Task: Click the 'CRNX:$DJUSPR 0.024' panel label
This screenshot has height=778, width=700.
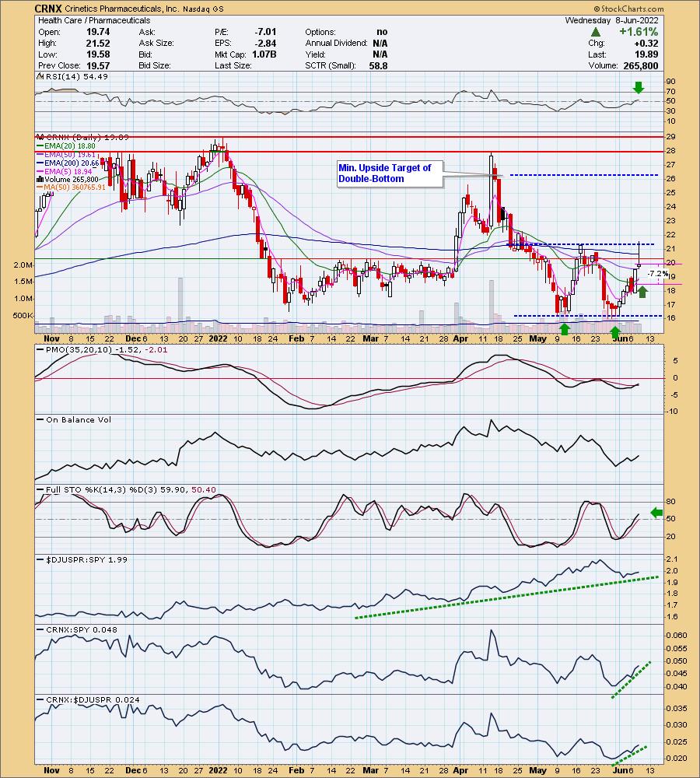Action: point(93,699)
